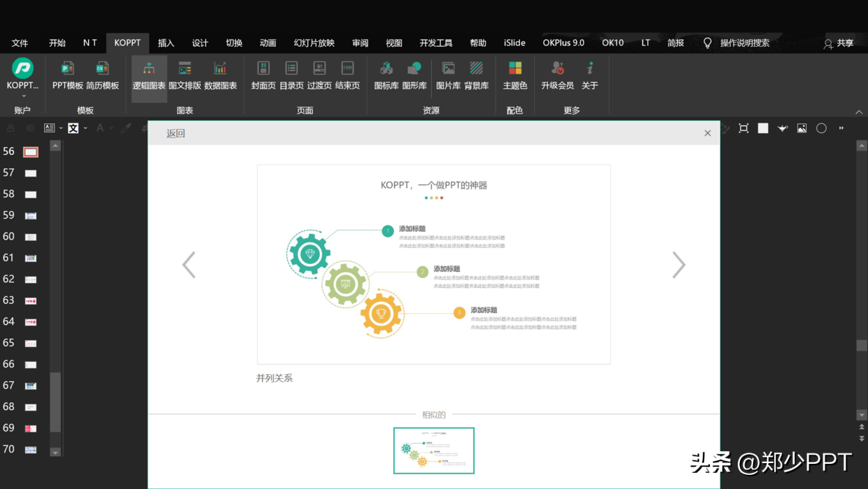Click the next-slide double arrow at right
Image resolution: width=868 pixels, height=489 pixels.
pyautogui.click(x=862, y=439)
